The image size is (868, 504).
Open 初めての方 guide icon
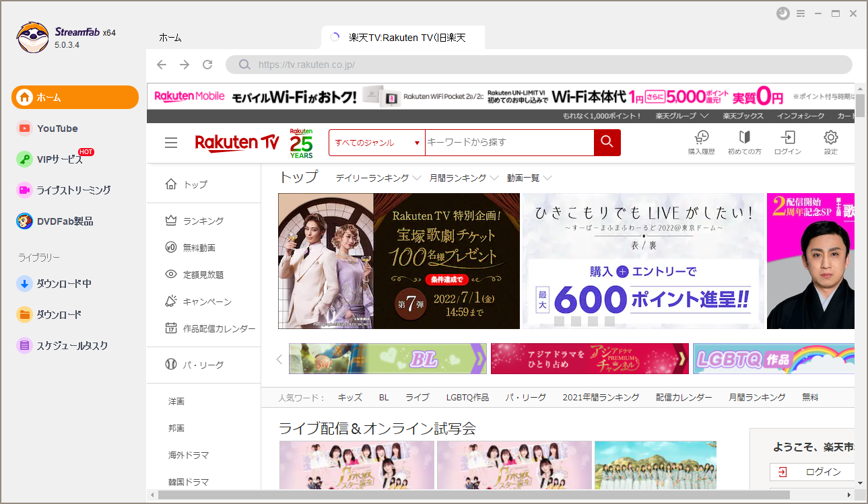point(744,143)
